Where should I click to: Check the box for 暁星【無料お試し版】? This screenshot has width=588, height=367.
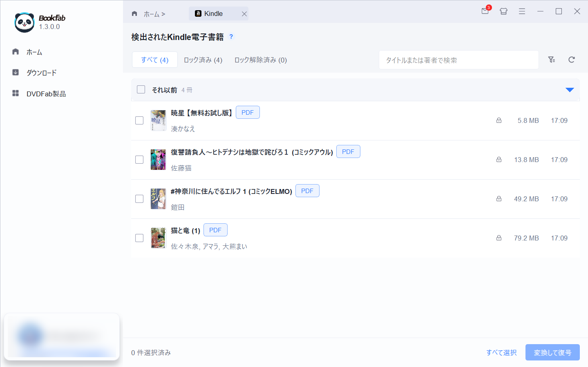pos(139,120)
